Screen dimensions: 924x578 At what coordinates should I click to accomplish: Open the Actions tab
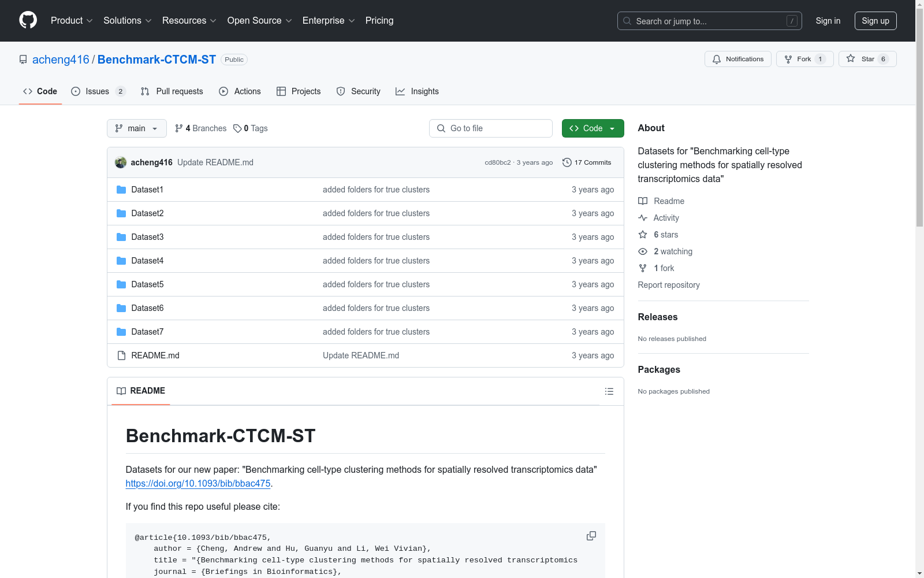[240, 91]
